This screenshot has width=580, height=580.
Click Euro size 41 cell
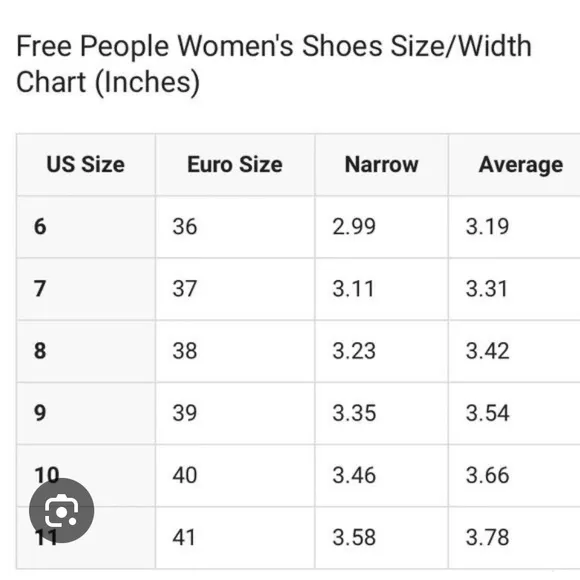(184, 537)
